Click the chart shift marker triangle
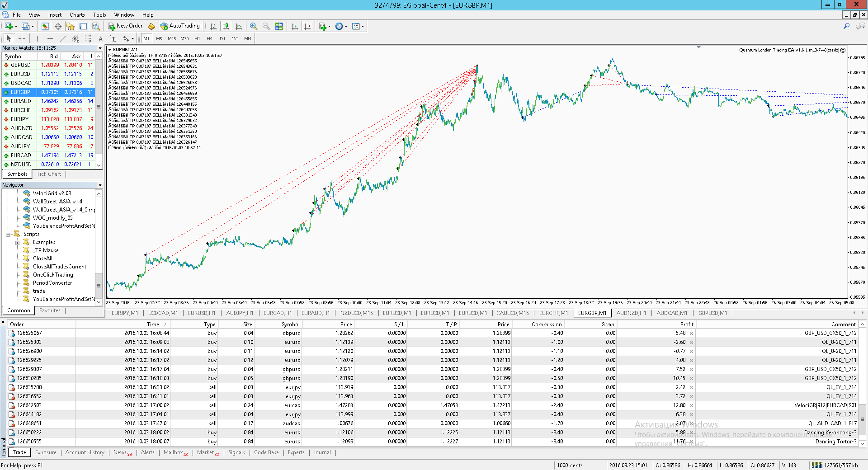Screen dimensions: 868x470 [698, 47]
